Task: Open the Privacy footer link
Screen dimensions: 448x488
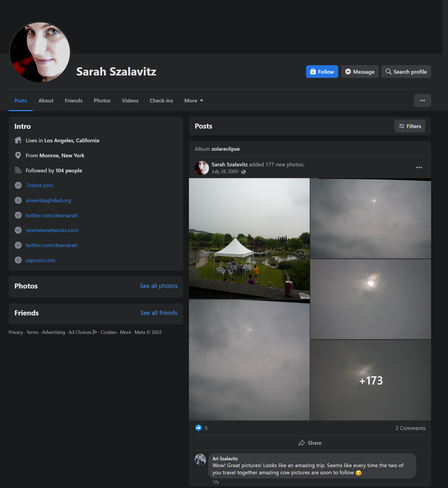Action: point(16,332)
